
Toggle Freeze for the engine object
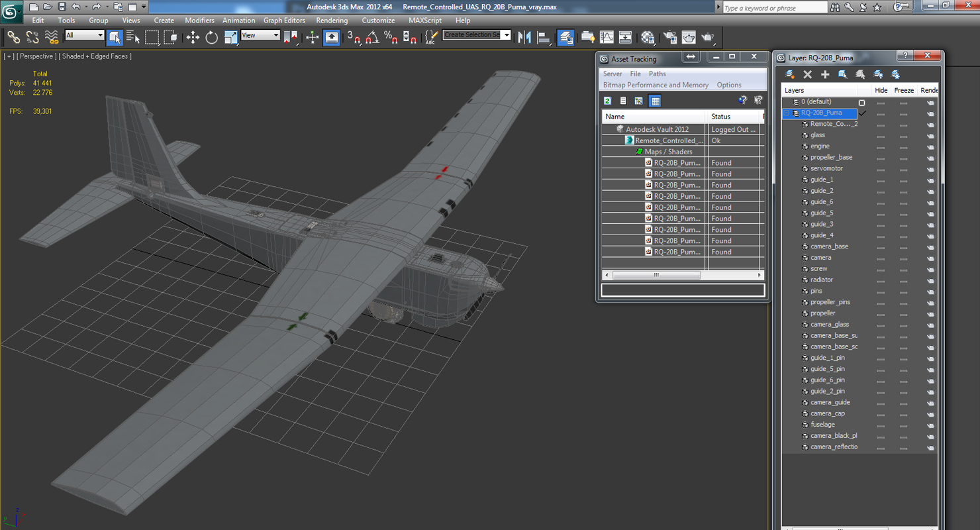903,146
